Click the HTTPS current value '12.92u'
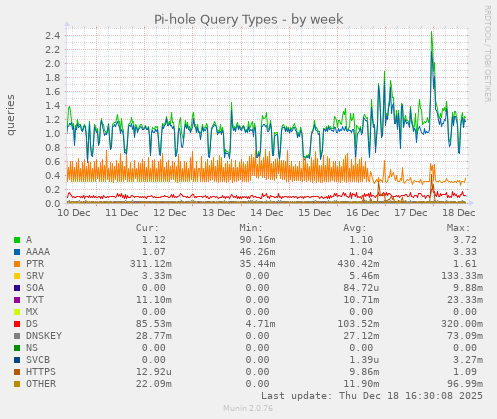497x419 pixels. click(154, 372)
